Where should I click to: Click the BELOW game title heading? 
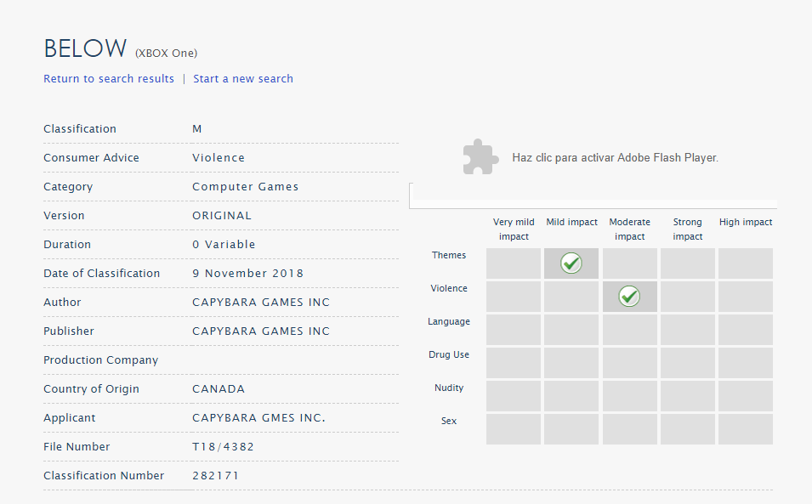pyautogui.click(x=85, y=48)
